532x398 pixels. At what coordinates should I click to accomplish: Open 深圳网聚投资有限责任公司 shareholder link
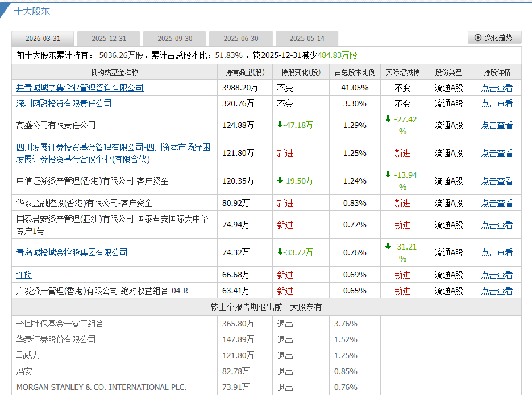[x=64, y=103]
